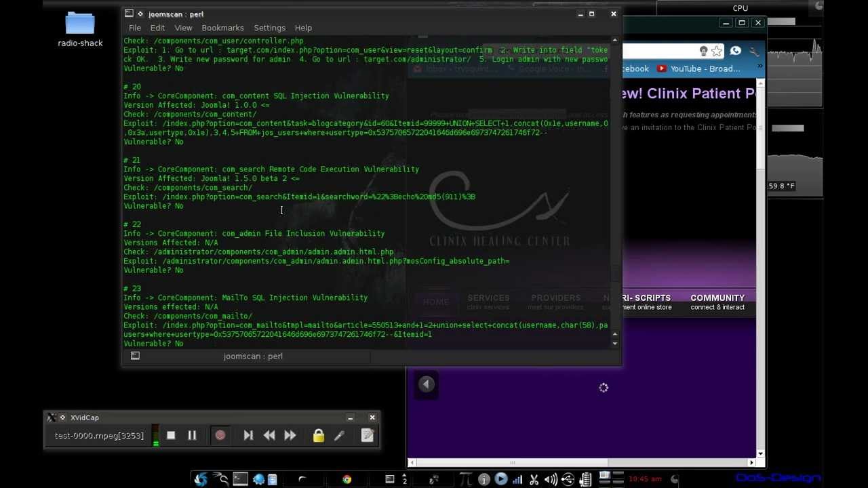Open the file manager launcher in taskbar
Image resolution: width=868 pixels, height=488 pixels.
pyautogui.click(x=272, y=479)
